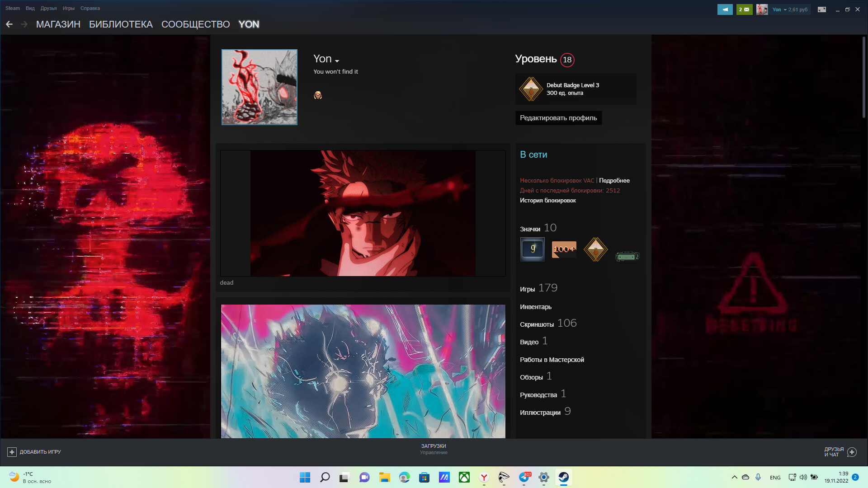Click the page vertical scrollbar
The image size is (868, 488).
coord(863,77)
